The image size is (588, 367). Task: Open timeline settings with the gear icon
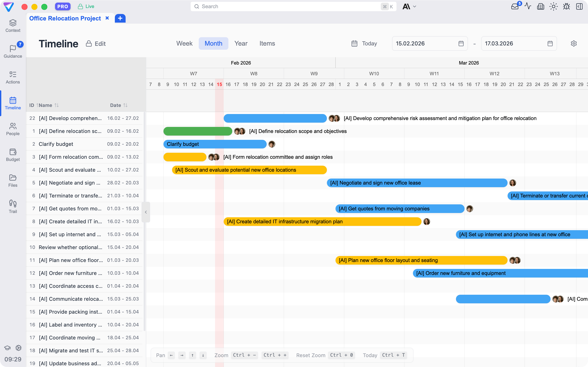coord(574,43)
